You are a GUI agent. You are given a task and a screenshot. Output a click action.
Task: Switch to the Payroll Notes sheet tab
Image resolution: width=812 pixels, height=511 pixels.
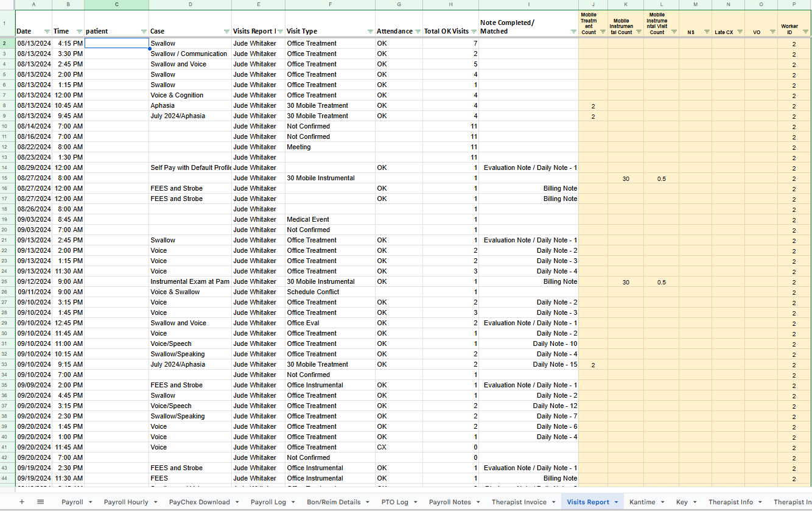(450, 502)
